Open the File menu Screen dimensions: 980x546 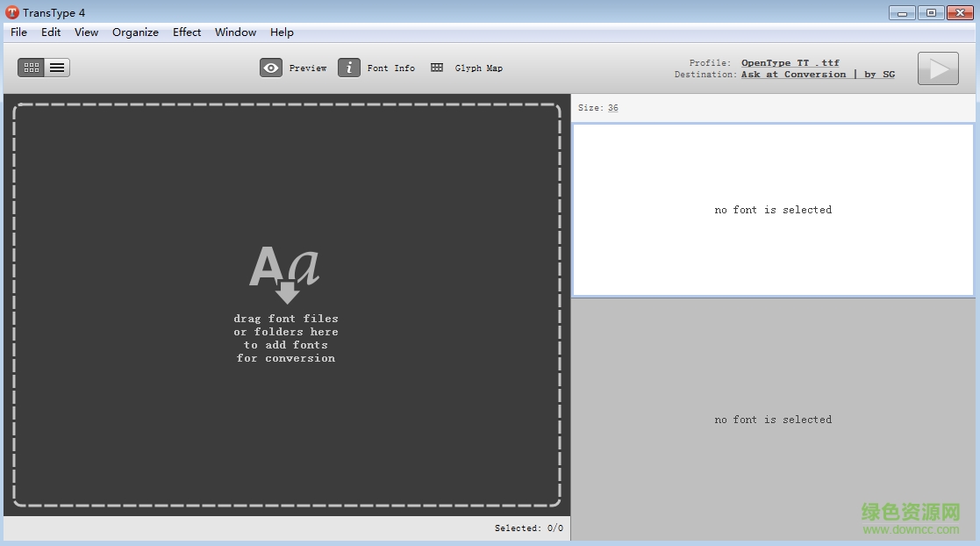(x=18, y=32)
